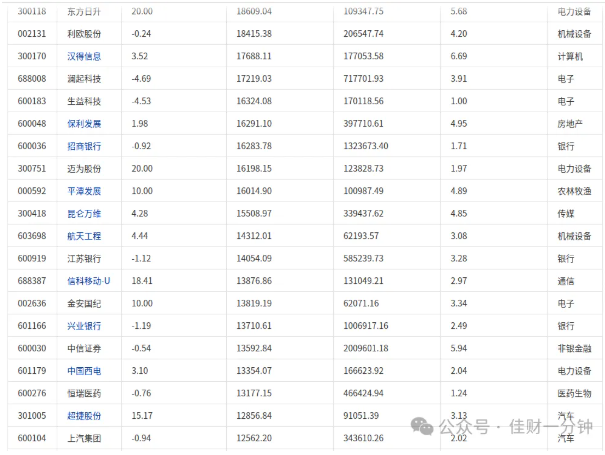The image size is (605, 455).
Task: Select the 农林牧渔 industry cell
Action: (x=574, y=191)
